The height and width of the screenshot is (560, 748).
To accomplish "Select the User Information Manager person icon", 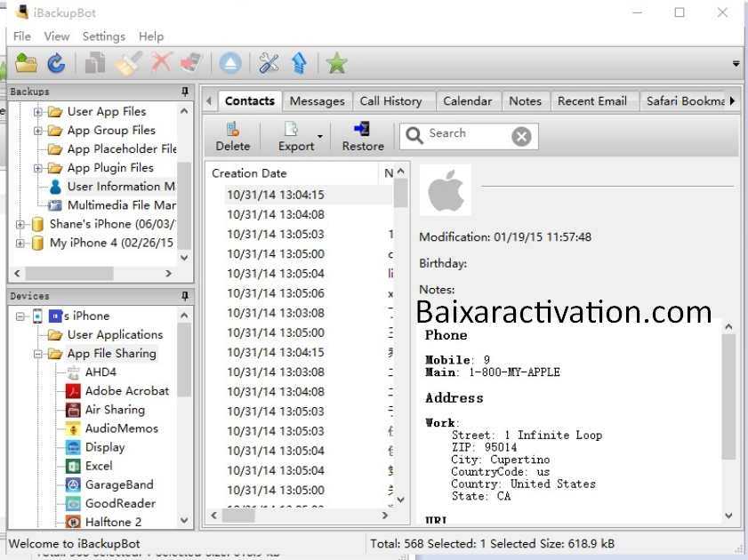I will [x=55, y=187].
